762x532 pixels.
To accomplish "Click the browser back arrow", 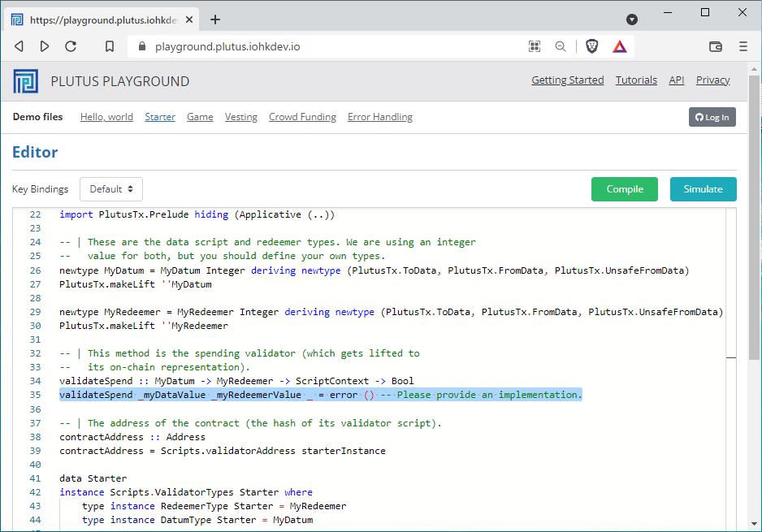I will click(19, 47).
